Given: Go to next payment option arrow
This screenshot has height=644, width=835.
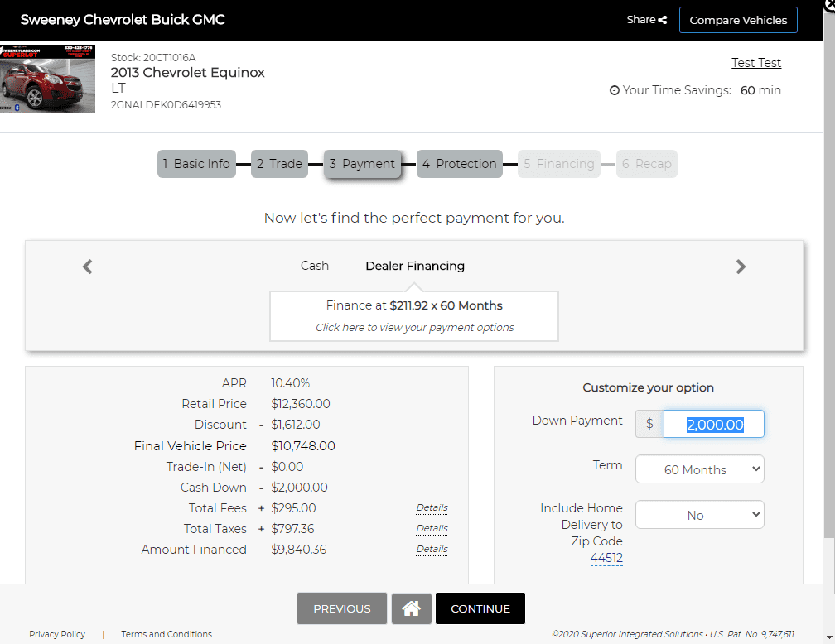Looking at the screenshot, I should pyautogui.click(x=741, y=266).
